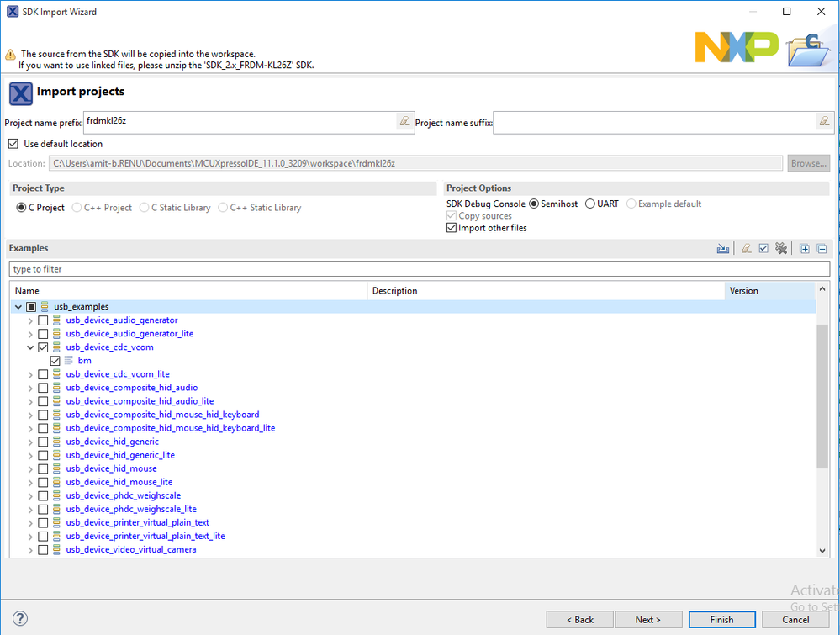
Task: Click the Name column header
Action: (x=188, y=290)
